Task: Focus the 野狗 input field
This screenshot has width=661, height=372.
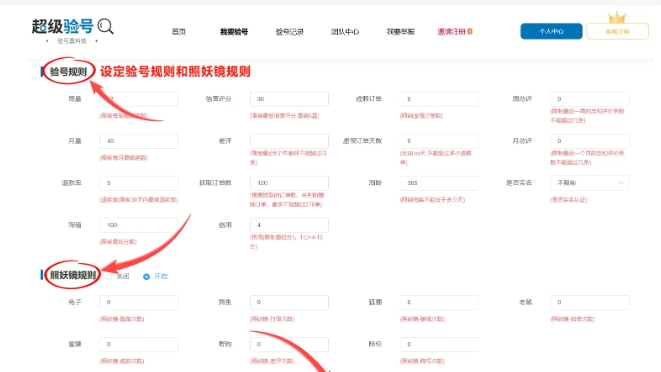Action: [289, 344]
